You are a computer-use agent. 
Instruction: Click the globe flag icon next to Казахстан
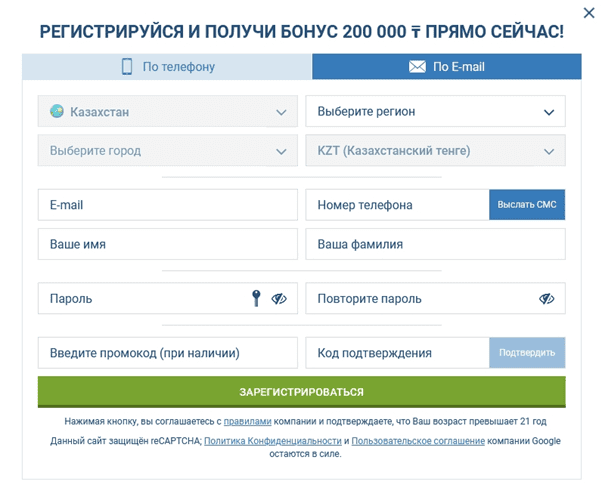point(57,111)
